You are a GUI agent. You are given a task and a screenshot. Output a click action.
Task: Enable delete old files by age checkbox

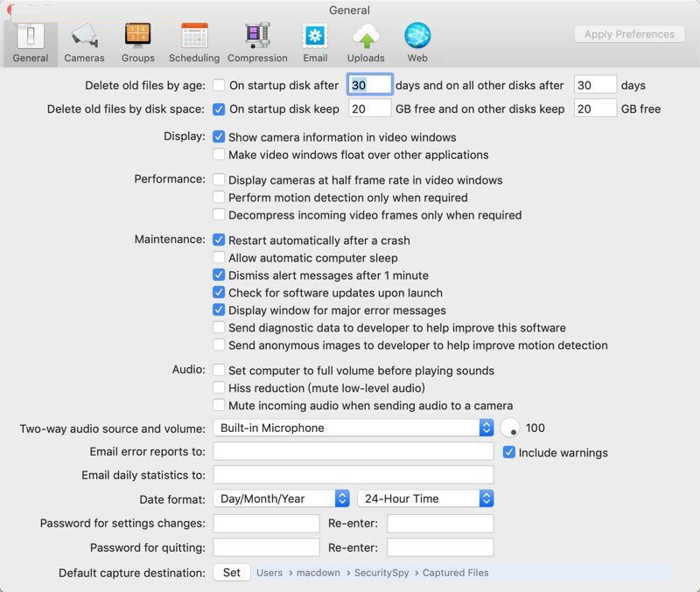(x=219, y=85)
